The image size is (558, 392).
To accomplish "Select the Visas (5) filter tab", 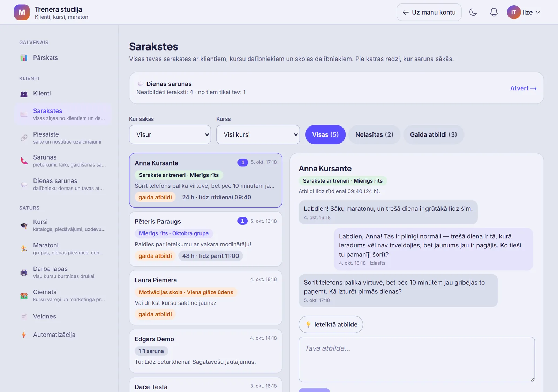I will (325, 134).
